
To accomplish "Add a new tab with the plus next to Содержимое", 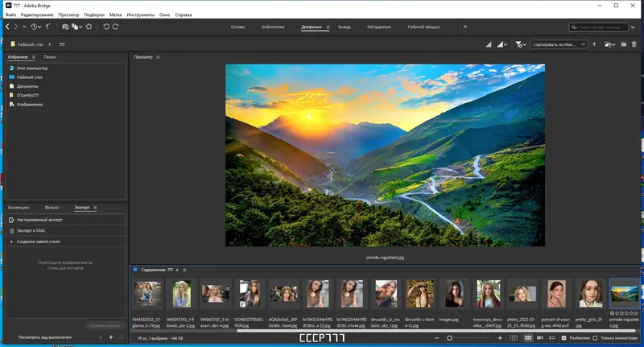I will tap(177, 271).
